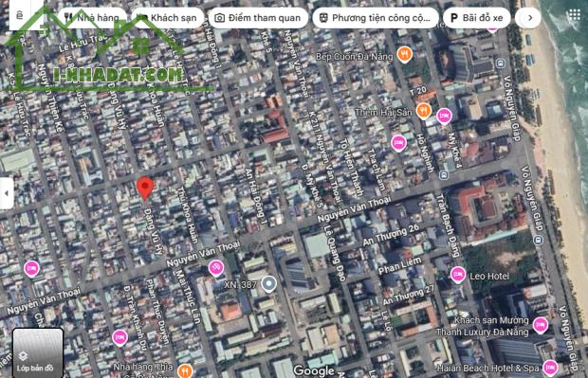This screenshot has height=378, width=588.
Task: Choose the Bãi đỗ xe parking chip
Action: click(x=477, y=18)
